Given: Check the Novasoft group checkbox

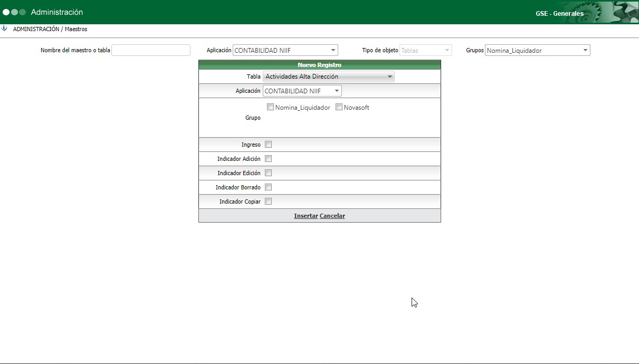Looking at the screenshot, I should click(339, 107).
